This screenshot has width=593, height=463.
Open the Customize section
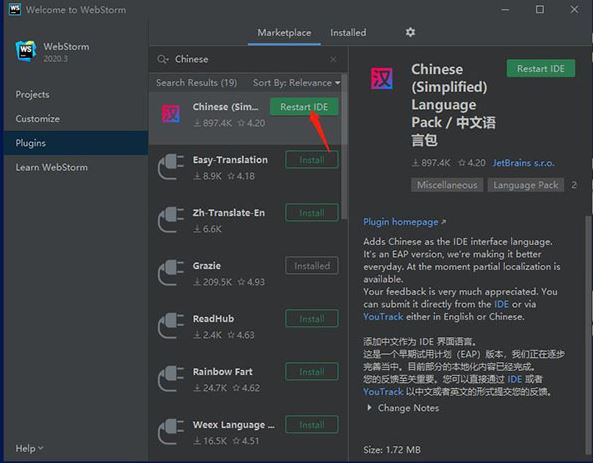tap(37, 119)
